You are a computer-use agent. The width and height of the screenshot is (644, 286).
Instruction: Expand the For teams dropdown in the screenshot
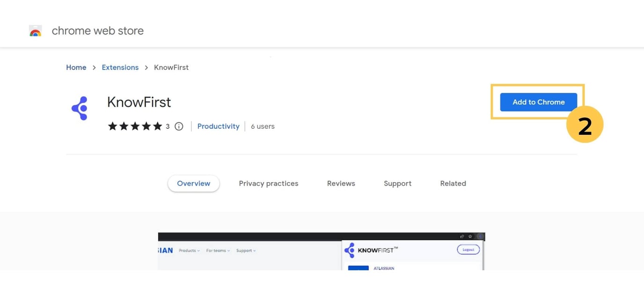pyautogui.click(x=217, y=250)
